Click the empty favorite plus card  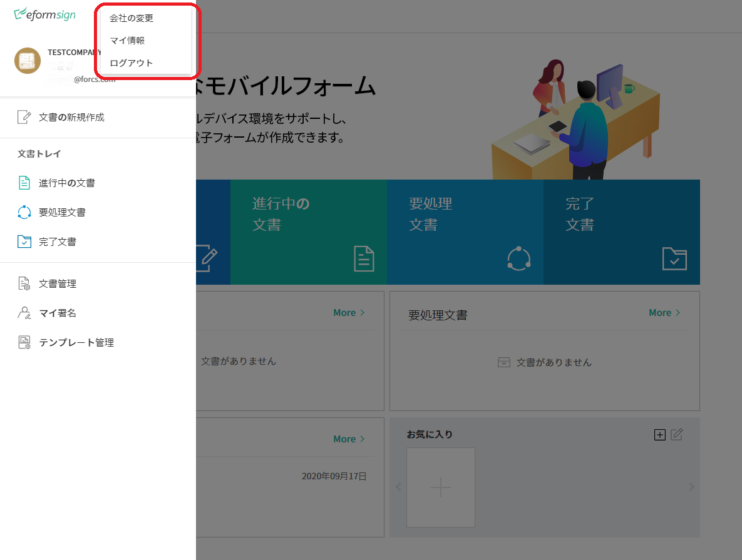[x=441, y=487]
